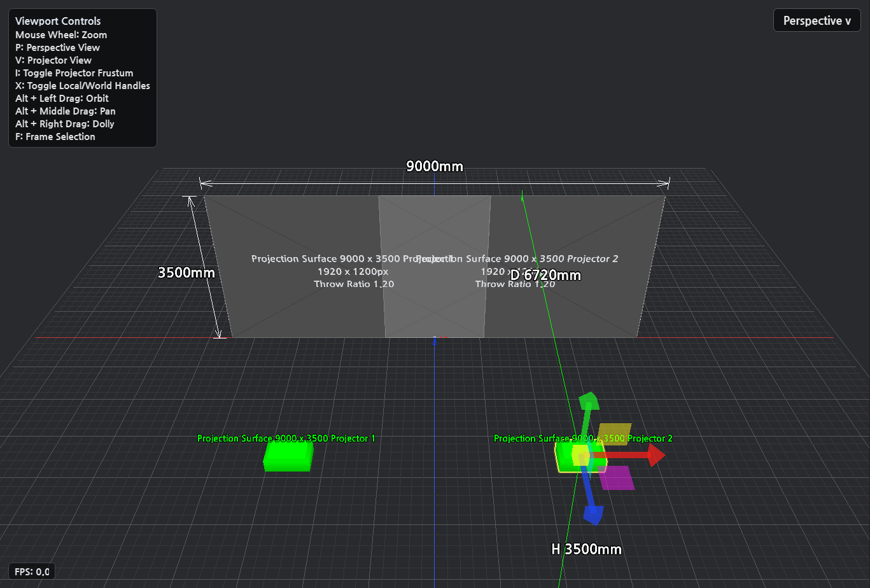This screenshot has width=870, height=588.
Task: Click the Toggle Projector Frustum hint line
Action: click(x=74, y=73)
